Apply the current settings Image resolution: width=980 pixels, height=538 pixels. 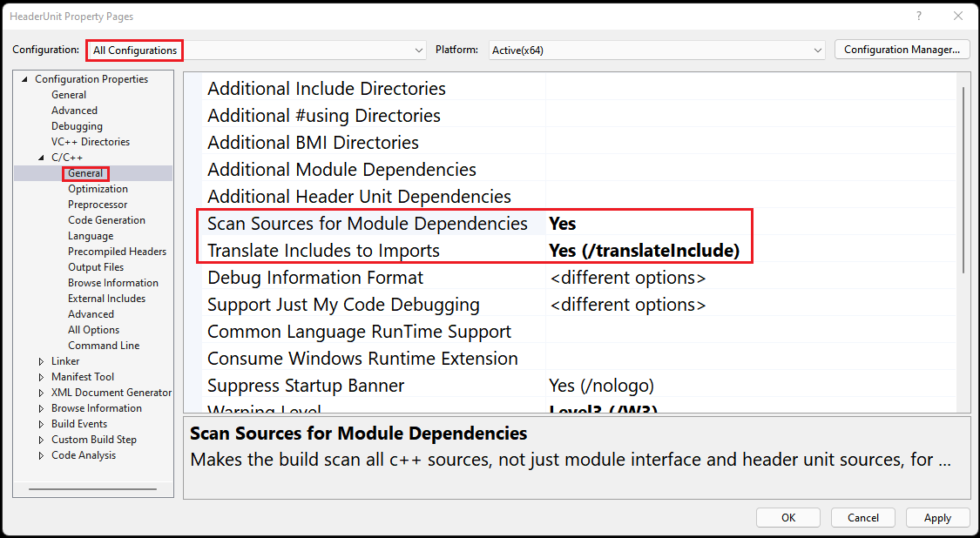(x=937, y=517)
